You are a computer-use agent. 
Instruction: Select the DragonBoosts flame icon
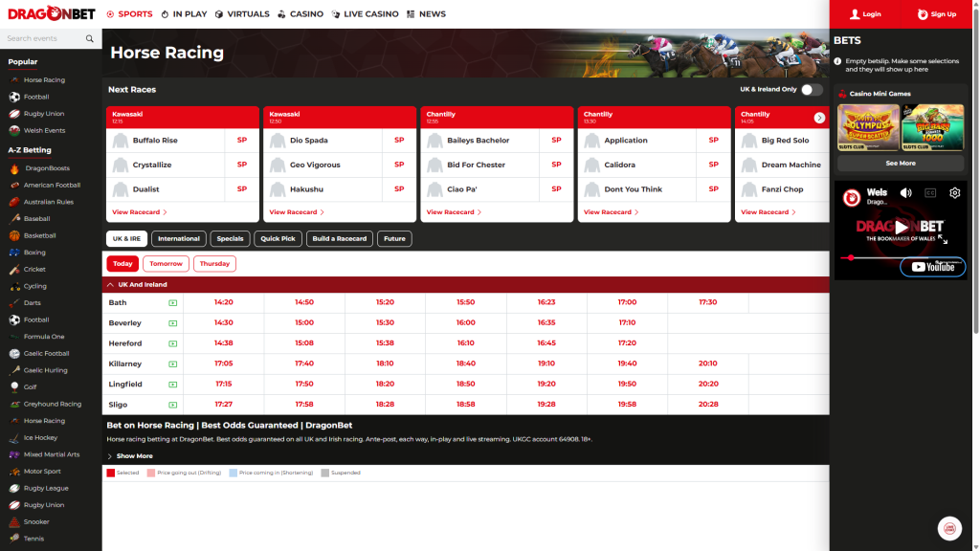coord(14,168)
